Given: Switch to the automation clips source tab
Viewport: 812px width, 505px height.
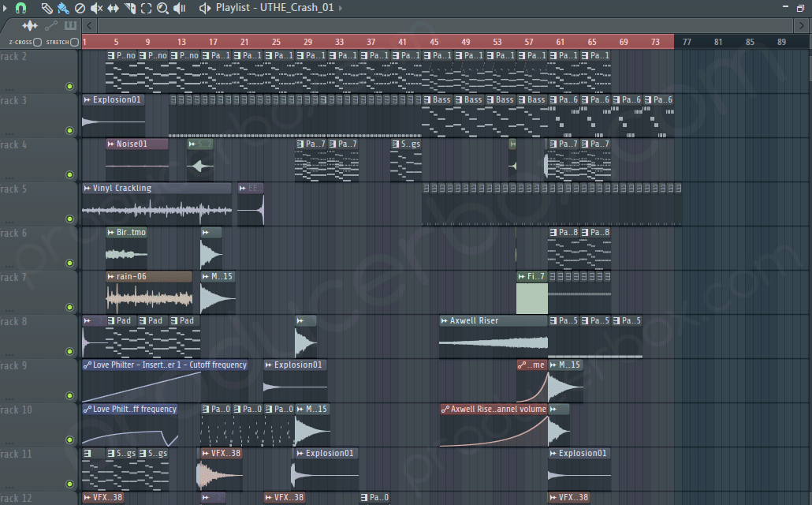Looking at the screenshot, I should pos(50,25).
